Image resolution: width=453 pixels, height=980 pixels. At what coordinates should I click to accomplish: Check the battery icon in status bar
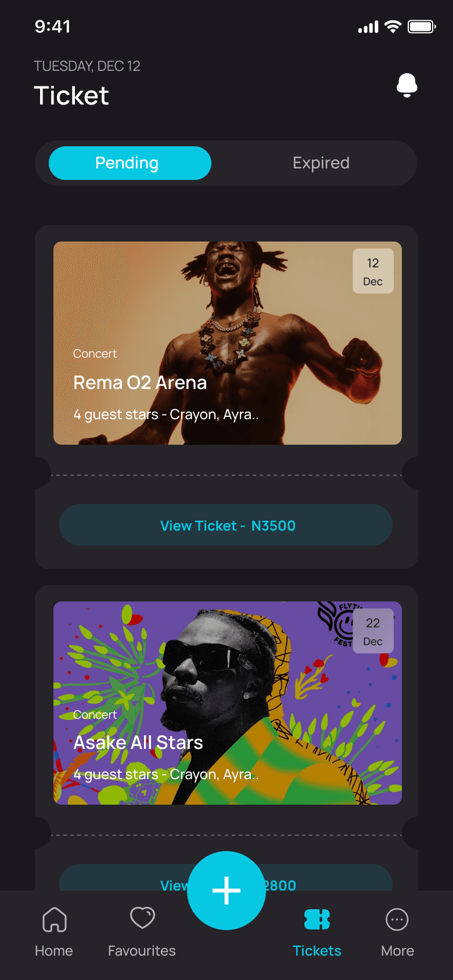click(422, 27)
